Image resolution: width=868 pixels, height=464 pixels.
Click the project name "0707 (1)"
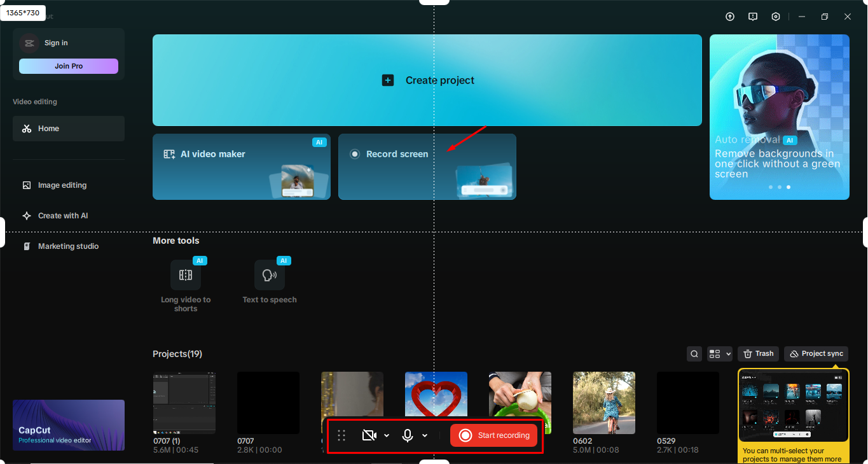click(x=167, y=441)
